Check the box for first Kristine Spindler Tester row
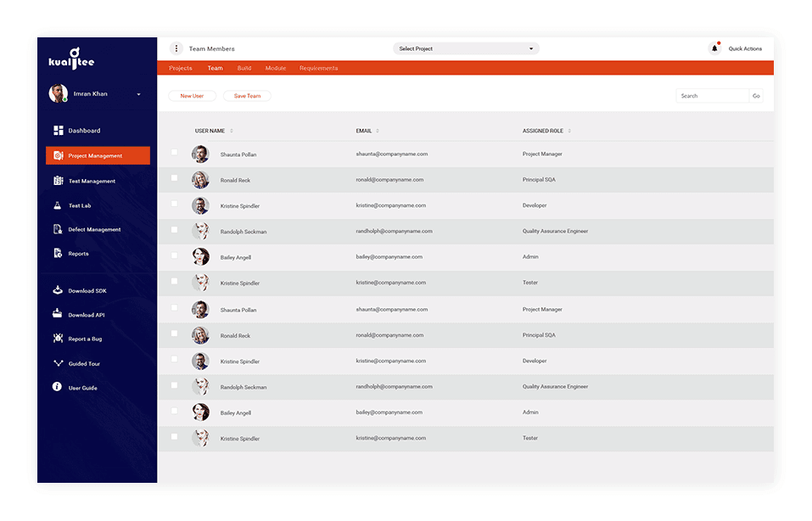Viewport: 812px width, 521px height. point(175,282)
